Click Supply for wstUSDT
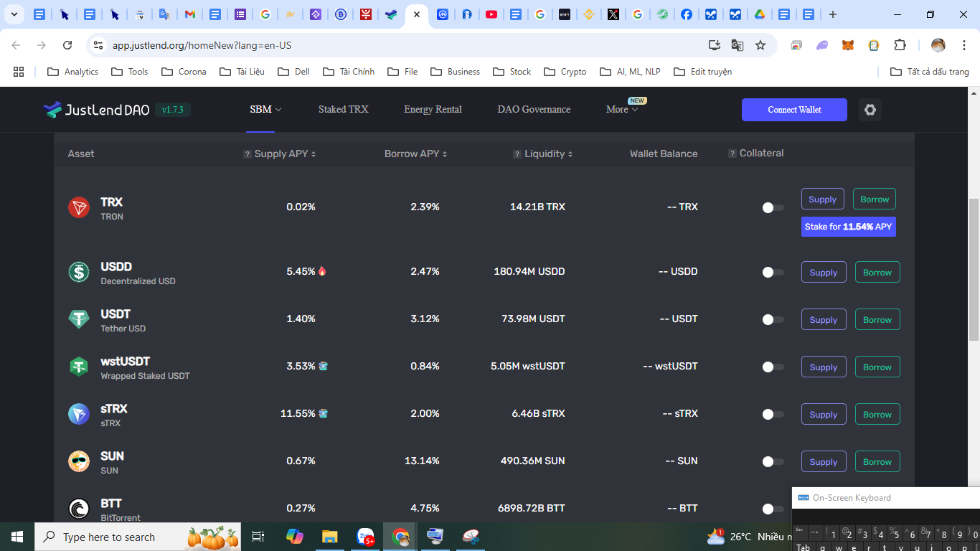Screen dimensions: 980x551 [x=824, y=367]
